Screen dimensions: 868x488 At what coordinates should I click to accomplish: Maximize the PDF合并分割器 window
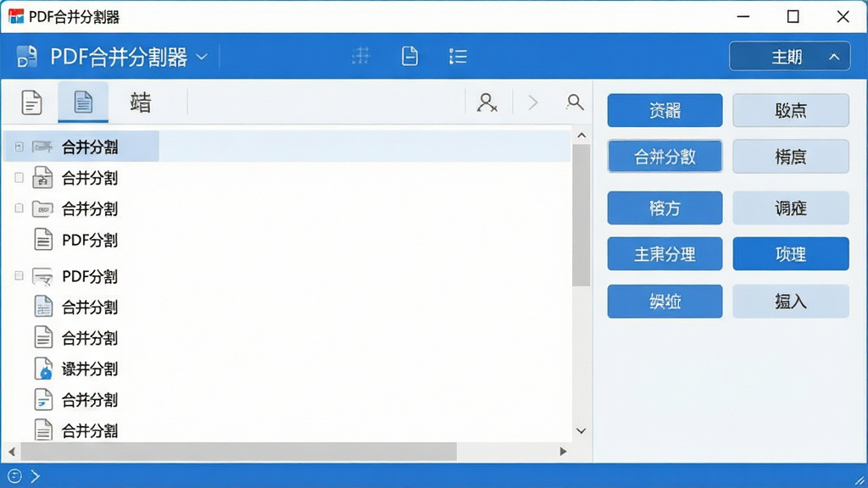tap(793, 17)
